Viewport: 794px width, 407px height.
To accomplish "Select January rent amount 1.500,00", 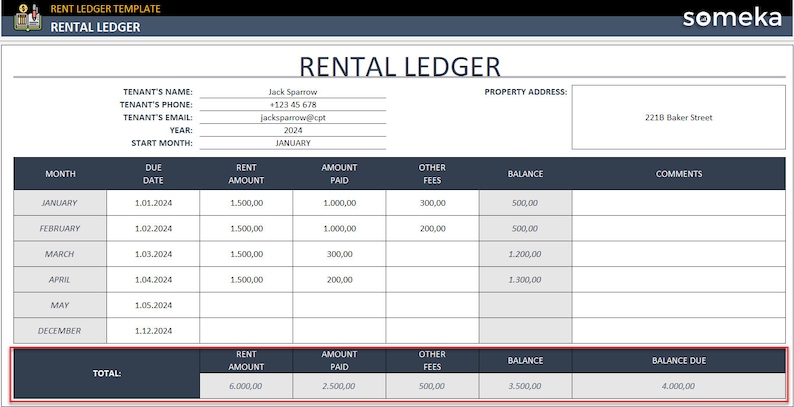I will coord(246,203).
